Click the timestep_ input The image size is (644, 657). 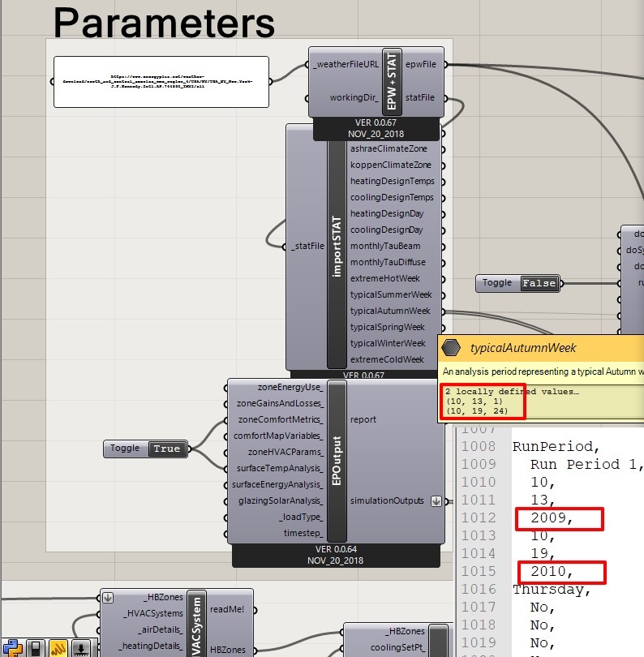[303, 534]
